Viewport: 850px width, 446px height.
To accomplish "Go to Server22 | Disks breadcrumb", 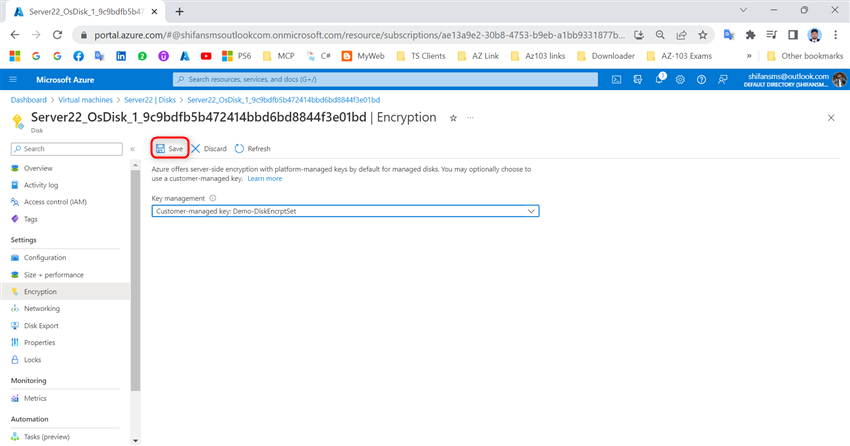I will 150,100.
